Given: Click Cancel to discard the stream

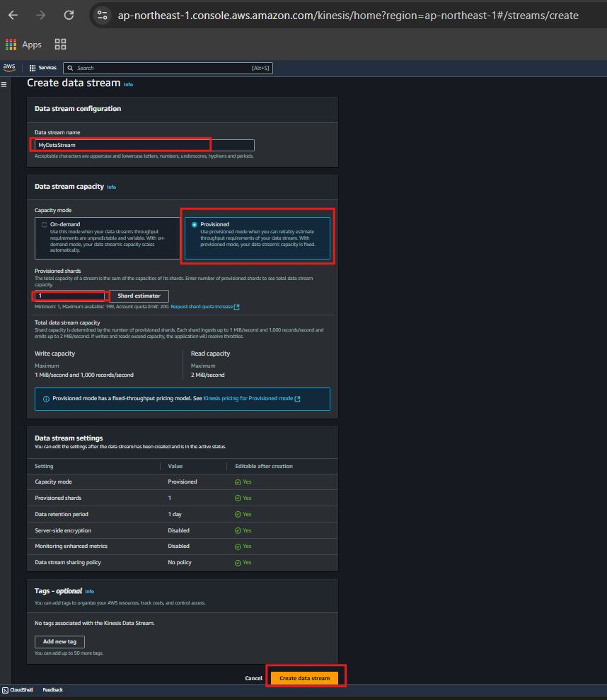Looking at the screenshot, I should pyautogui.click(x=253, y=678).
